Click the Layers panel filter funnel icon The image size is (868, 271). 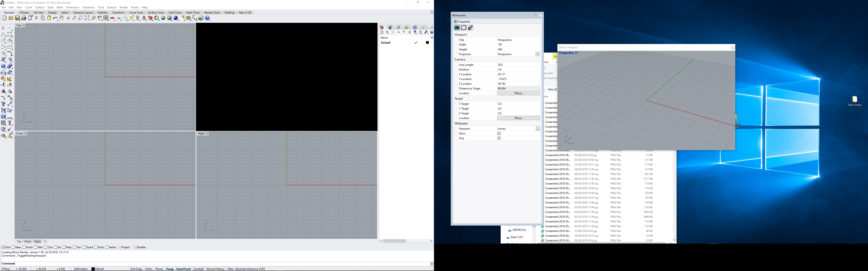415,32
